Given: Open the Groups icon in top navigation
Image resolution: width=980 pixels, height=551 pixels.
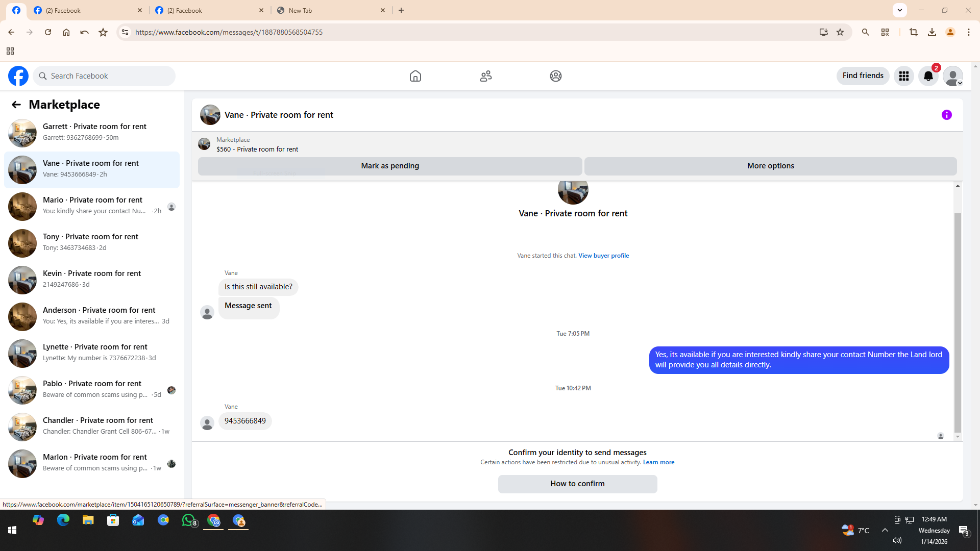Looking at the screenshot, I should [x=555, y=76].
